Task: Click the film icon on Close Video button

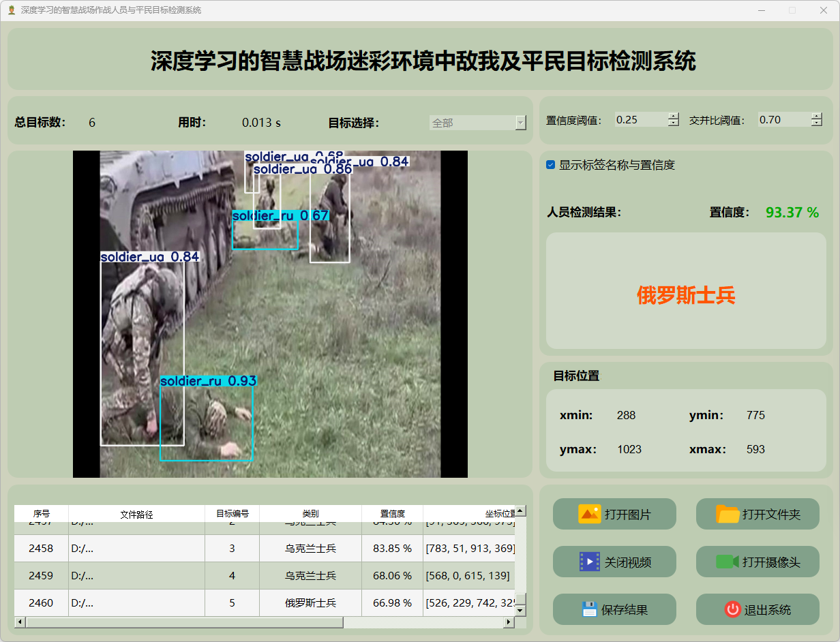Action: coord(589,562)
